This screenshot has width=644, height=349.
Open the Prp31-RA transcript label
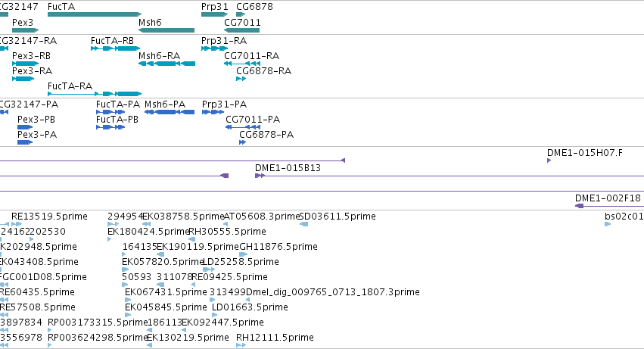pos(224,41)
